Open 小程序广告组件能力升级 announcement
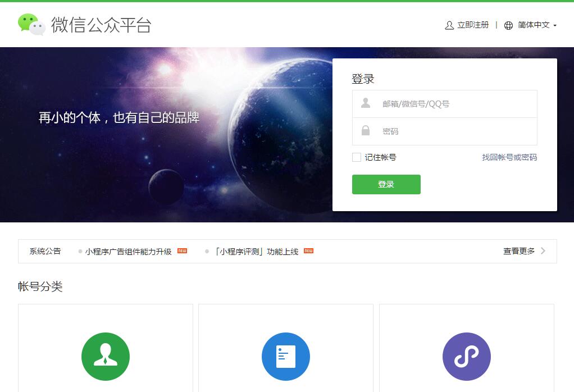Screen dimensions: 574x392 128,252
